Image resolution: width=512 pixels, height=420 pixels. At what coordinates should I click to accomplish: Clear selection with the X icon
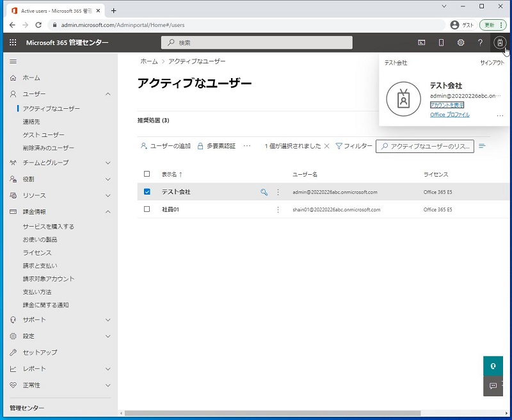click(x=326, y=146)
